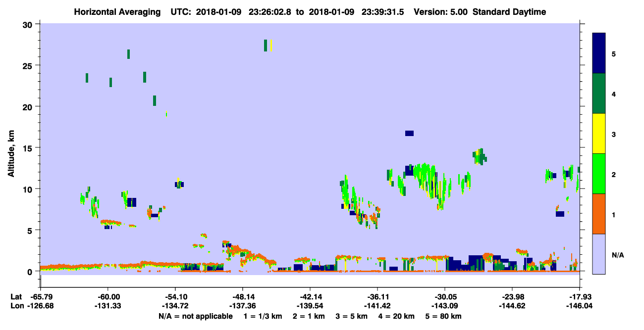Click the lavender N/A color bar segment
644x330 pixels.
click(x=599, y=254)
